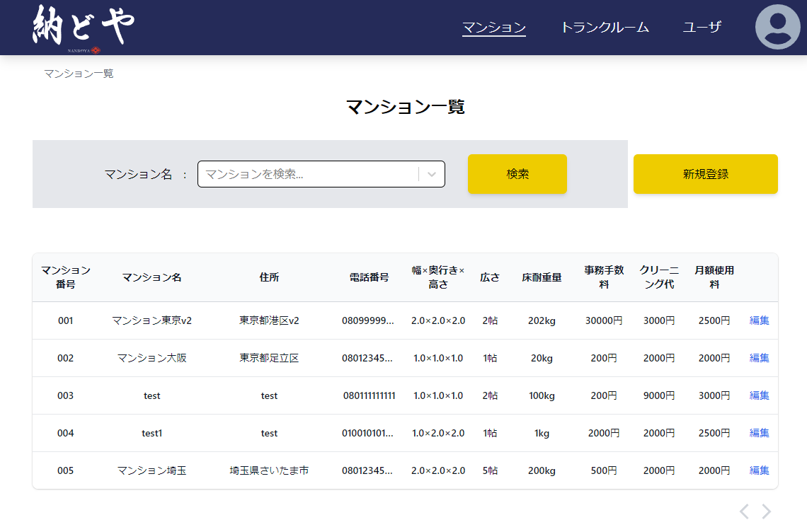Select the 住所 column header
The height and width of the screenshot is (532, 807).
pyautogui.click(x=269, y=277)
